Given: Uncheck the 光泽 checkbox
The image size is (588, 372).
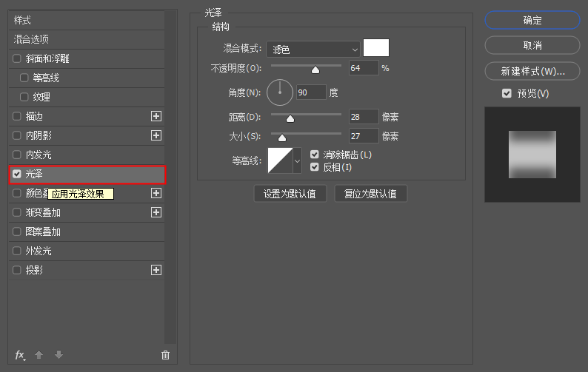Looking at the screenshot, I should (x=17, y=174).
